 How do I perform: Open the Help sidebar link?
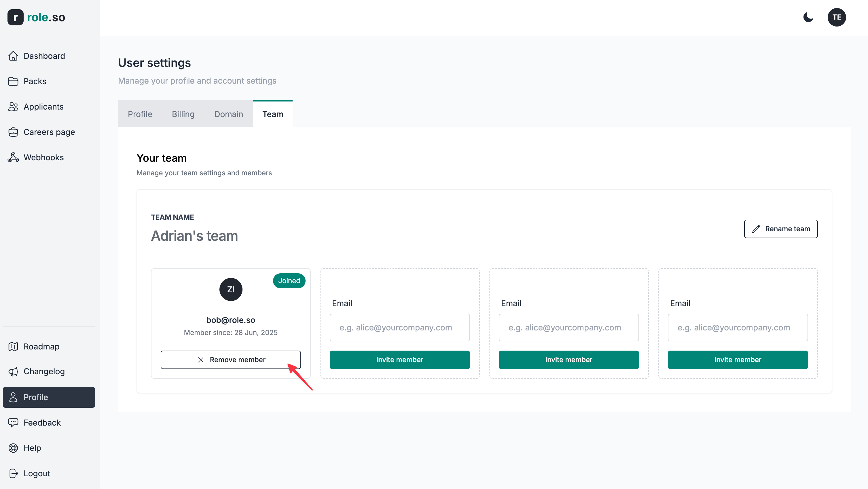point(32,448)
